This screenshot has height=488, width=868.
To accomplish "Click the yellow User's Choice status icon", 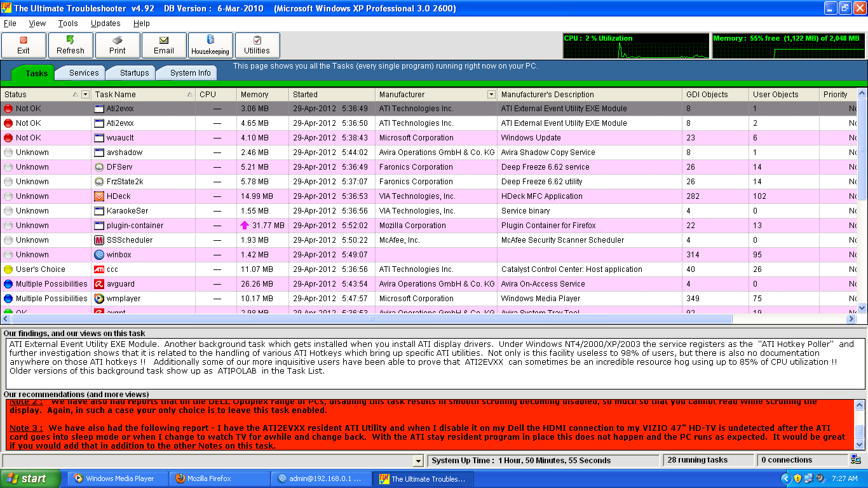I will (x=8, y=269).
